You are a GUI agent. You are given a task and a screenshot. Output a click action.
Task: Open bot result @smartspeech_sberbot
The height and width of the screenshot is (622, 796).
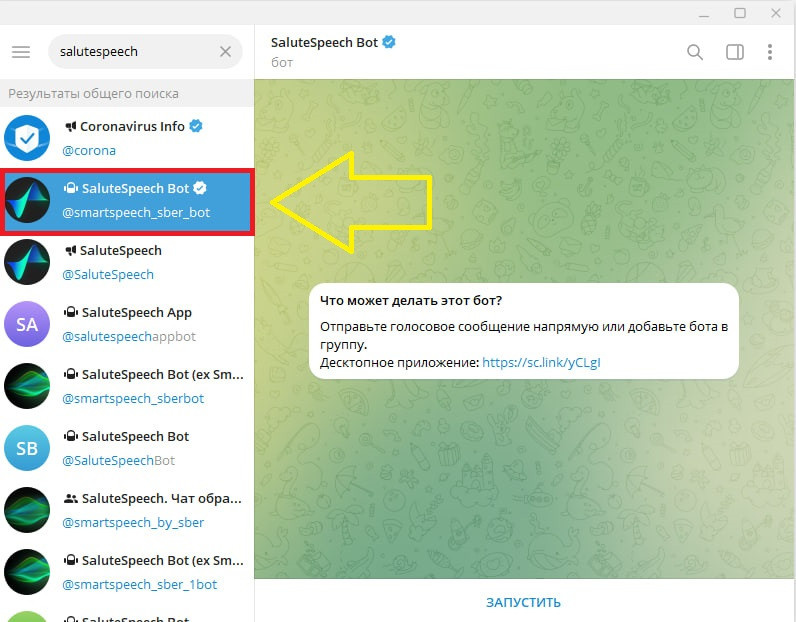click(x=127, y=386)
